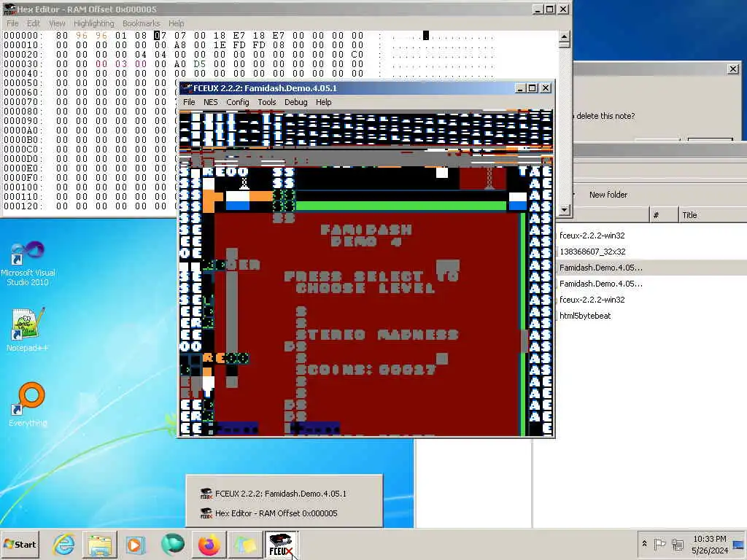Open Bookmarks menu in Hex Editor
747x560 pixels.
pyautogui.click(x=141, y=23)
